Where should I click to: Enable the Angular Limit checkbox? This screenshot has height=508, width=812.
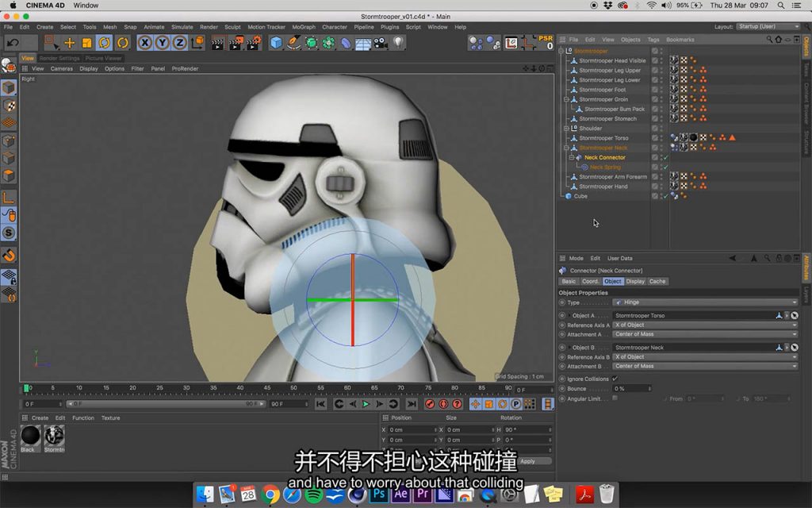[615, 398]
